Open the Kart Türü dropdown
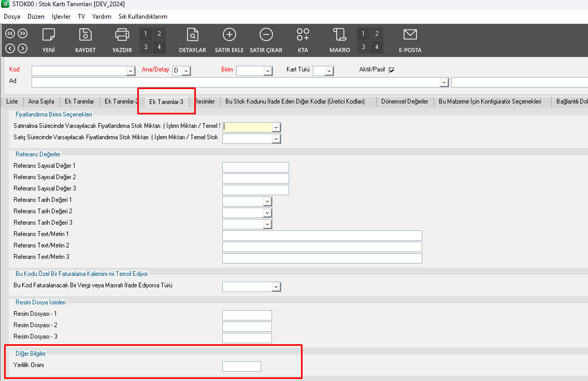588x381 pixels. click(329, 71)
